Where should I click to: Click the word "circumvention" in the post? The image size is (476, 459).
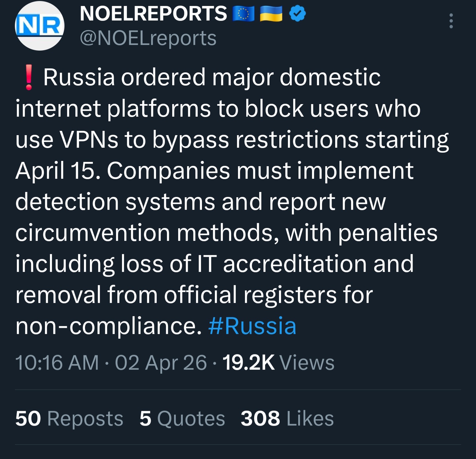(93, 233)
